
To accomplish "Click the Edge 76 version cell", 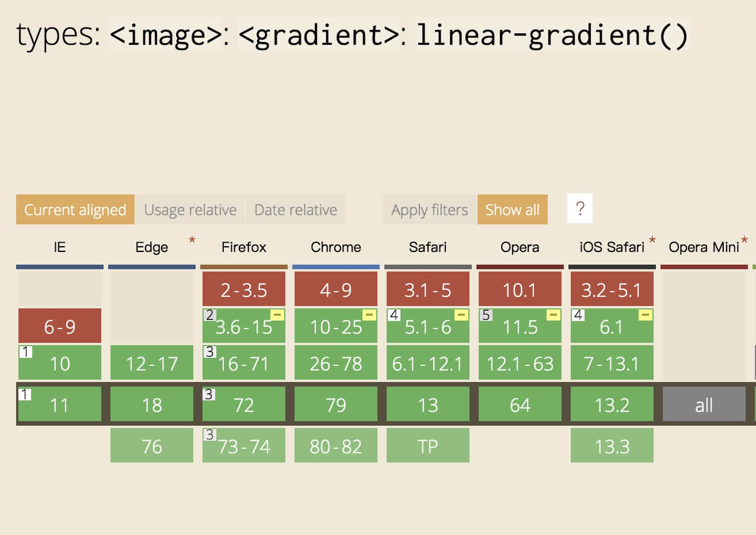I will 152,445.
